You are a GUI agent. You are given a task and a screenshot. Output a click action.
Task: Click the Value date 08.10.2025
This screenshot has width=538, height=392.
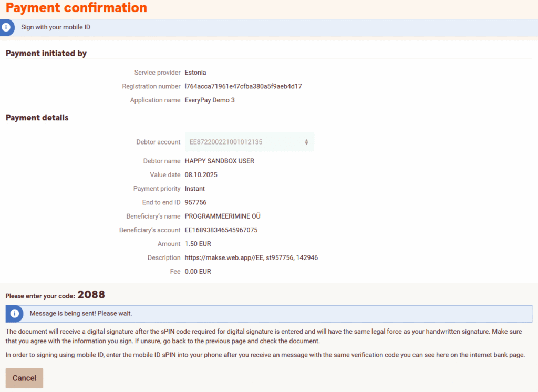pyautogui.click(x=201, y=174)
